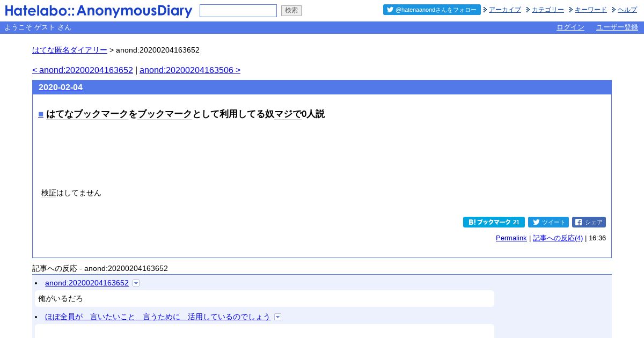The image size is (644, 338).
Task: Click the ユーザー登録 registration link
Action: coord(617,27)
